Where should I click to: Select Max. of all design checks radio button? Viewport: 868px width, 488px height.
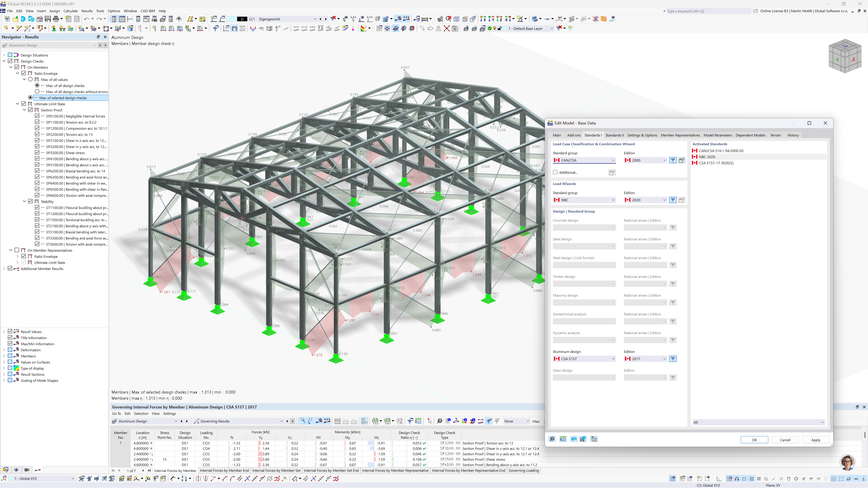pyautogui.click(x=37, y=85)
